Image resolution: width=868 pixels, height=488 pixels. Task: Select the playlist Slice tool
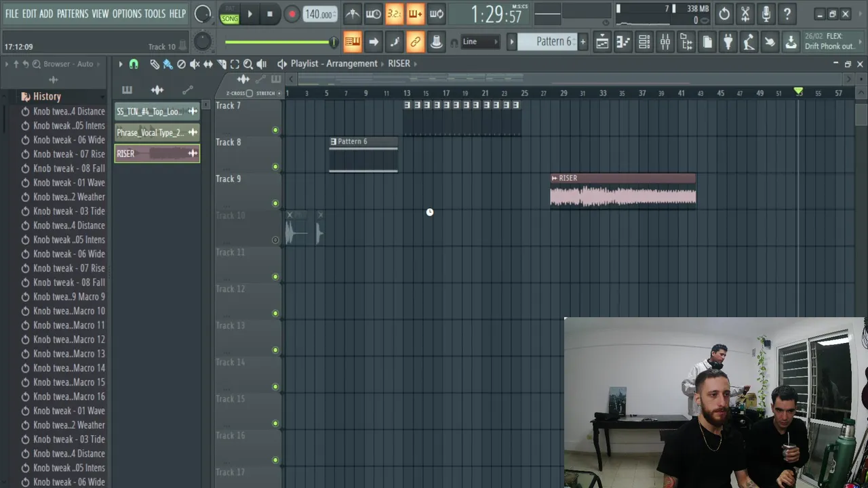pos(222,64)
